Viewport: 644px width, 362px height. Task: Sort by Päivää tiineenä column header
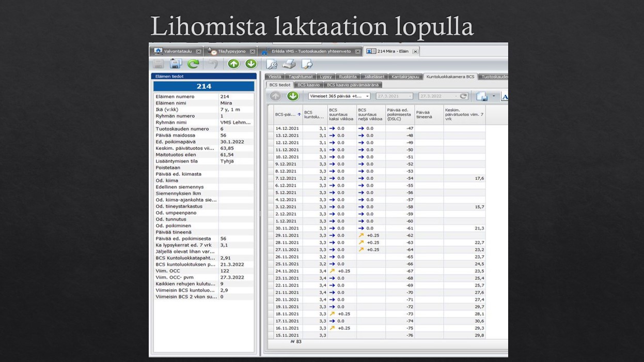[429, 114]
